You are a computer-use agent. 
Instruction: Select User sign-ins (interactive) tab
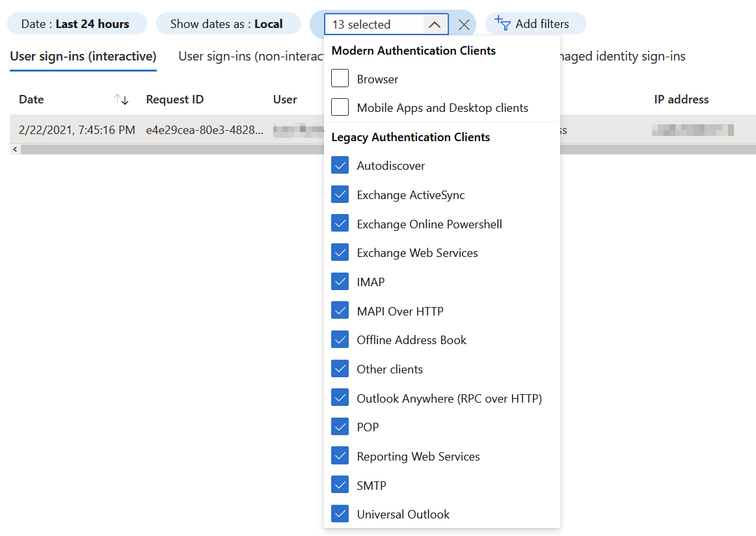click(x=83, y=57)
